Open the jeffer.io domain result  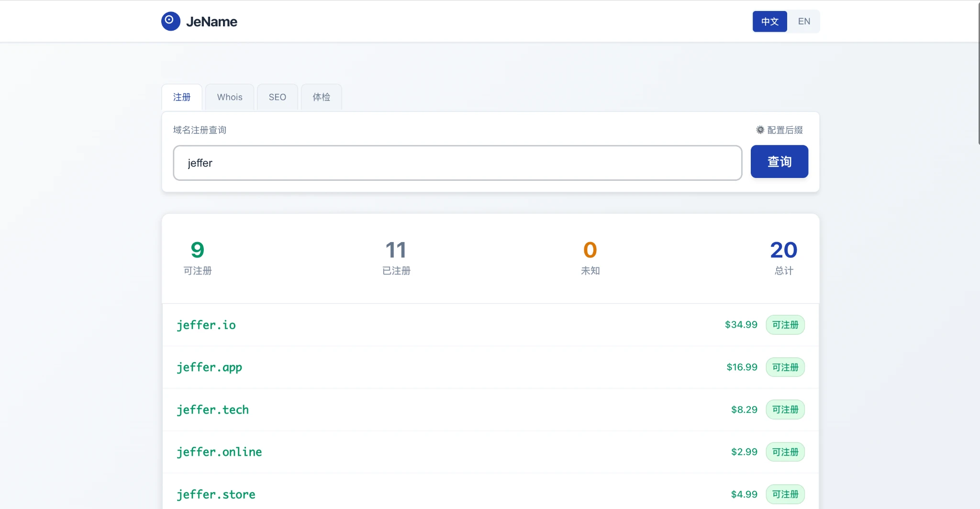(x=490, y=325)
